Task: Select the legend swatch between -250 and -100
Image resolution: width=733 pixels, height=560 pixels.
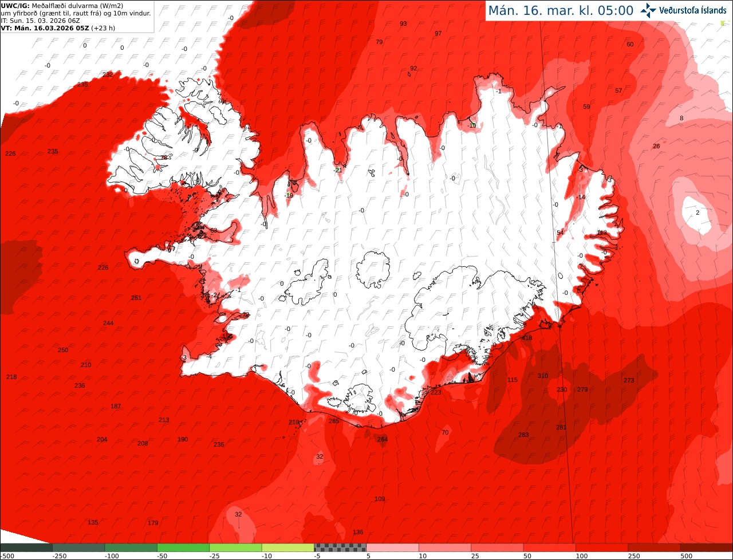Action: [78, 548]
